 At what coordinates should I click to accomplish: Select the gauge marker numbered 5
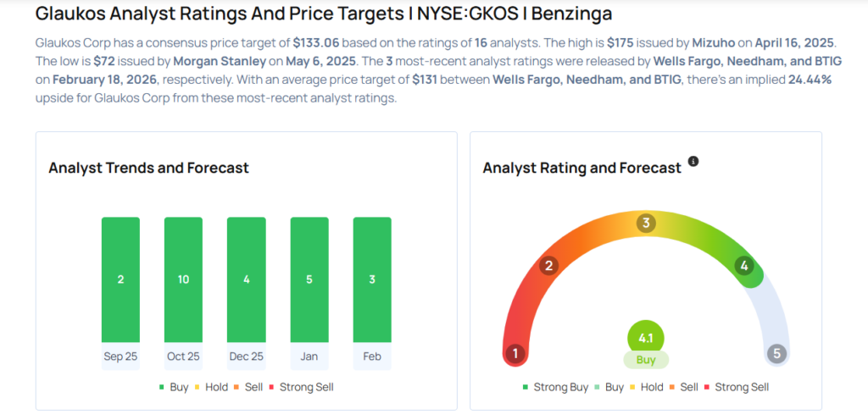777,353
